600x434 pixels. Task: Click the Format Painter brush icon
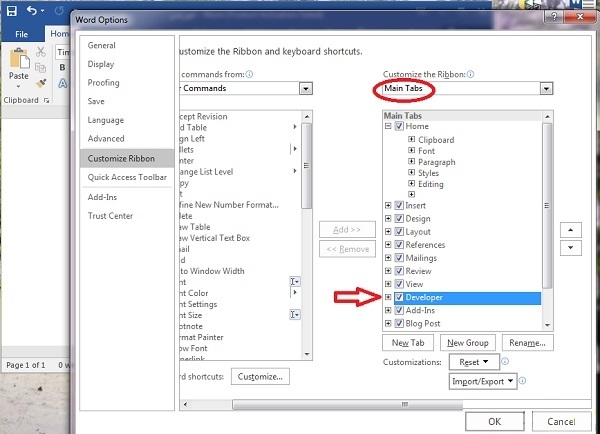pyautogui.click(x=42, y=83)
